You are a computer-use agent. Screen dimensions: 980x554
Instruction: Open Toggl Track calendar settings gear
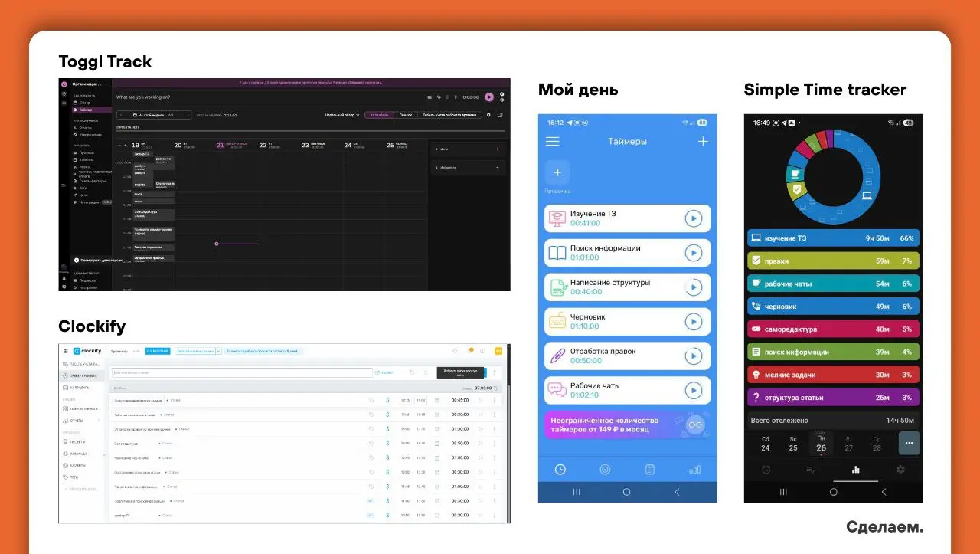(489, 115)
